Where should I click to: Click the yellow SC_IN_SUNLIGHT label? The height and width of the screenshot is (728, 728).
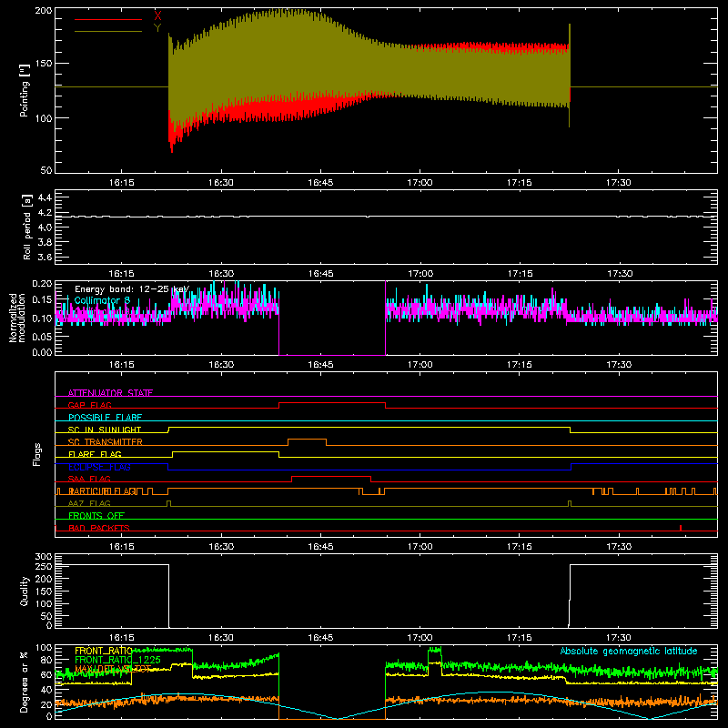[105, 430]
